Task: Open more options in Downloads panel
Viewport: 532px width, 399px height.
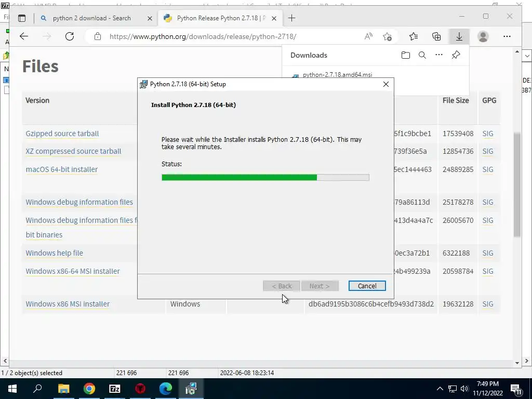Action: point(439,55)
